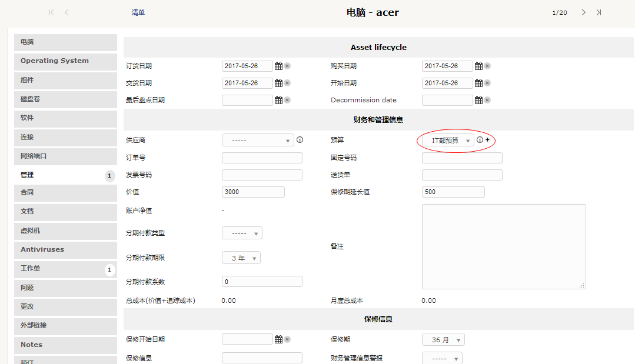The width and height of the screenshot is (635, 364).
Task: Add new budget with plus icon
Action: coord(488,139)
